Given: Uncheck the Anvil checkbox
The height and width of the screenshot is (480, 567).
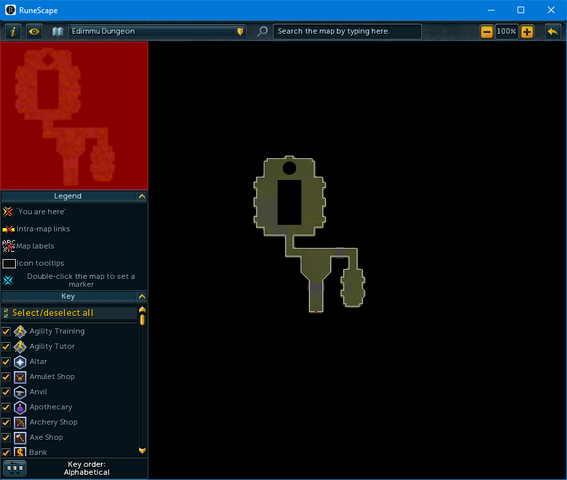Looking at the screenshot, I should pos(6,392).
